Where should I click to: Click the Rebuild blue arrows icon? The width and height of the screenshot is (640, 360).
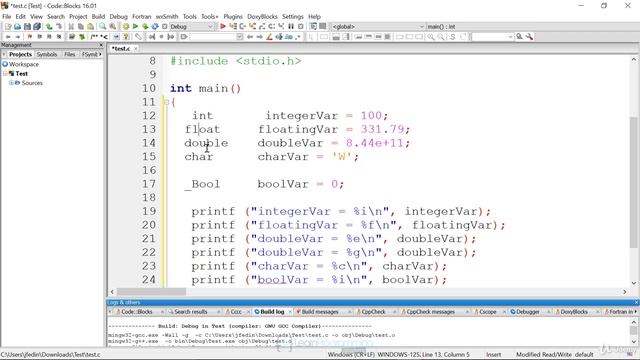coord(155,27)
